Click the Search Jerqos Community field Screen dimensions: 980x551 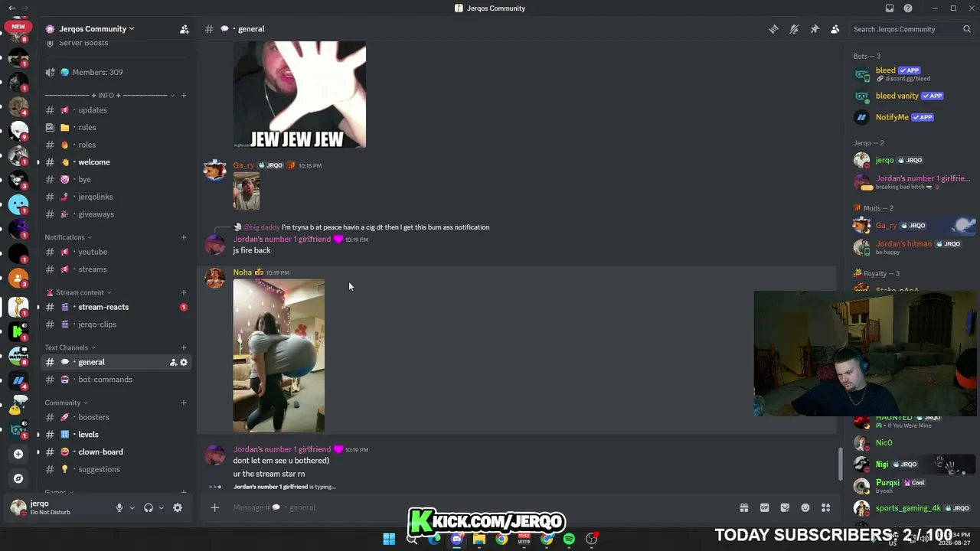(x=912, y=29)
